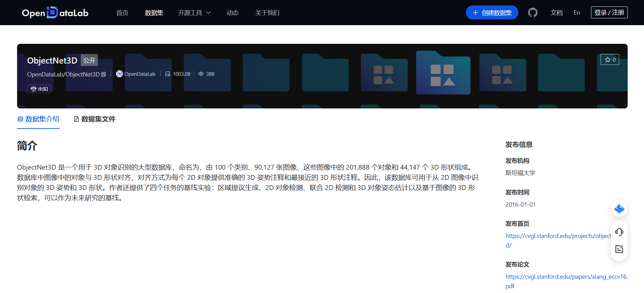The height and width of the screenshot is (293, 644).
Task: Click the OpenDataLab logo
Action: [55, 13]
